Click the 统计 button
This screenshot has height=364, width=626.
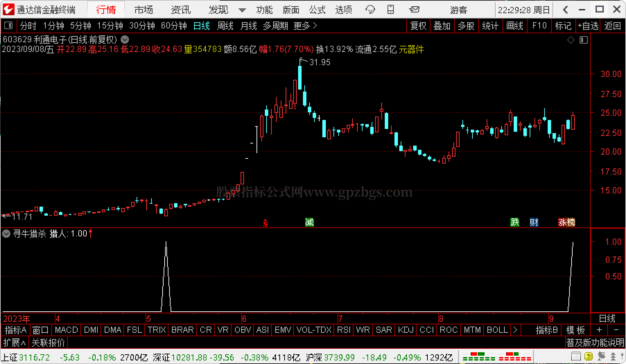pos(490,26)
